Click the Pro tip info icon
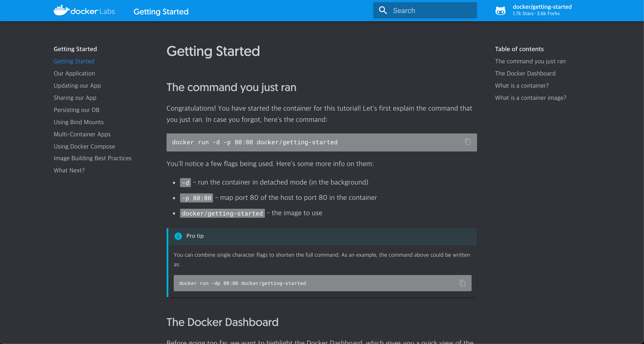 (178, 236)
